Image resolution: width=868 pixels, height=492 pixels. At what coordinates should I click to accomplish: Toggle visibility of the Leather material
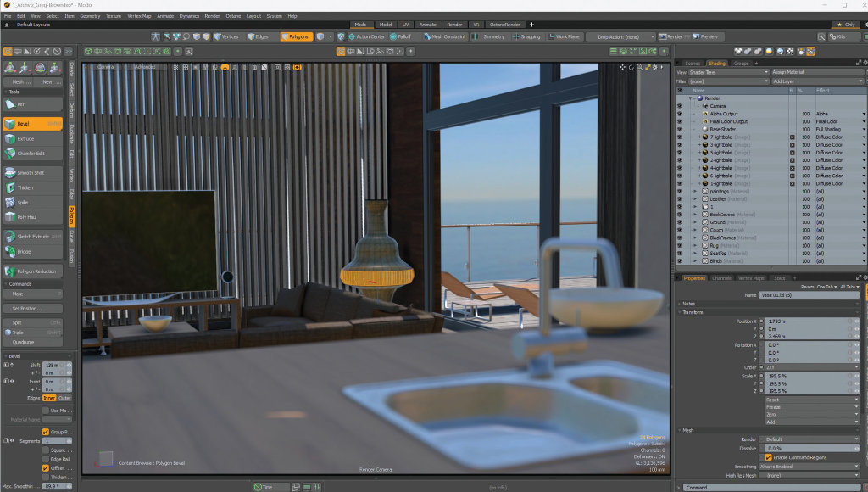[680, 198]
